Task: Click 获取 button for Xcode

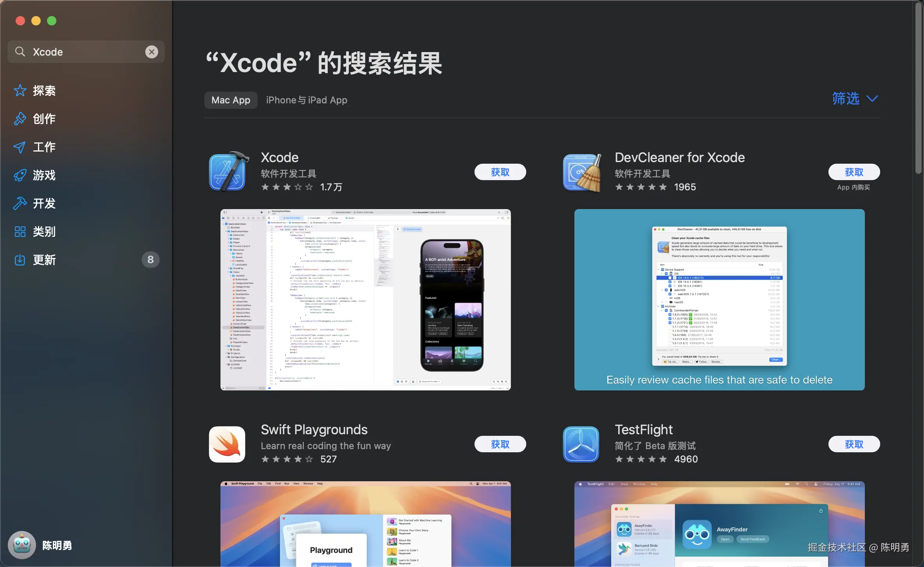Action: [500, 172]
